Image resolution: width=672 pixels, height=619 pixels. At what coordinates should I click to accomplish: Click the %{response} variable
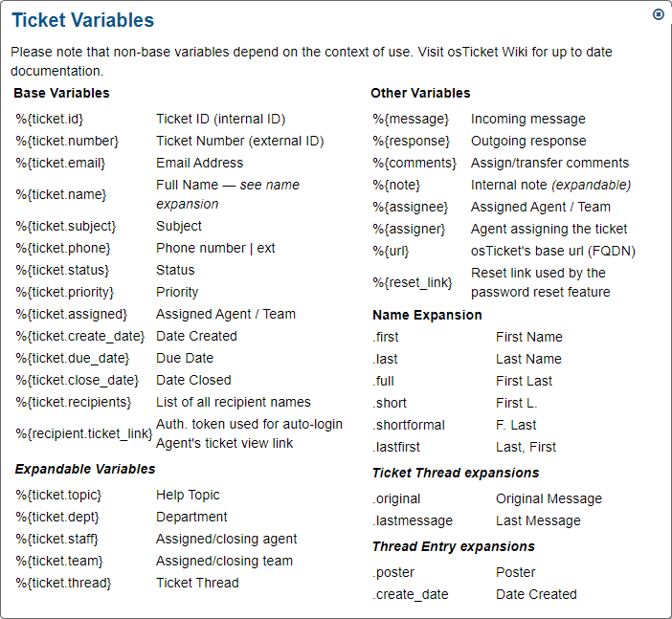point(413,141)
